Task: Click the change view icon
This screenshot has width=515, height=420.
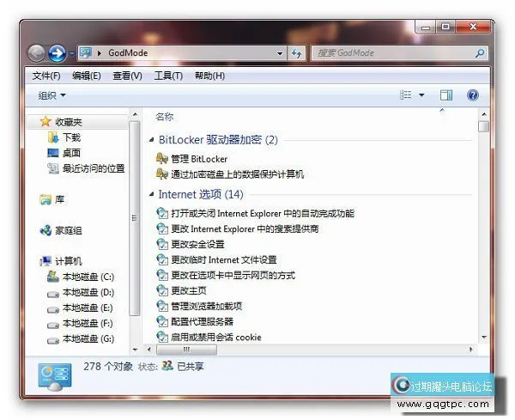Action: click(x=406, y=95)
